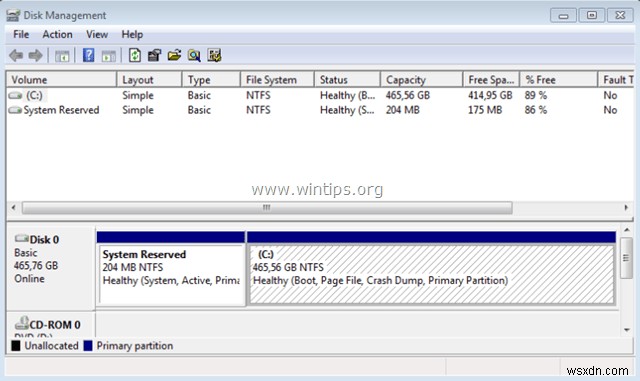Click the disk pane scroll up arrow
640x381 pixels.
click(x=627, y=231)
